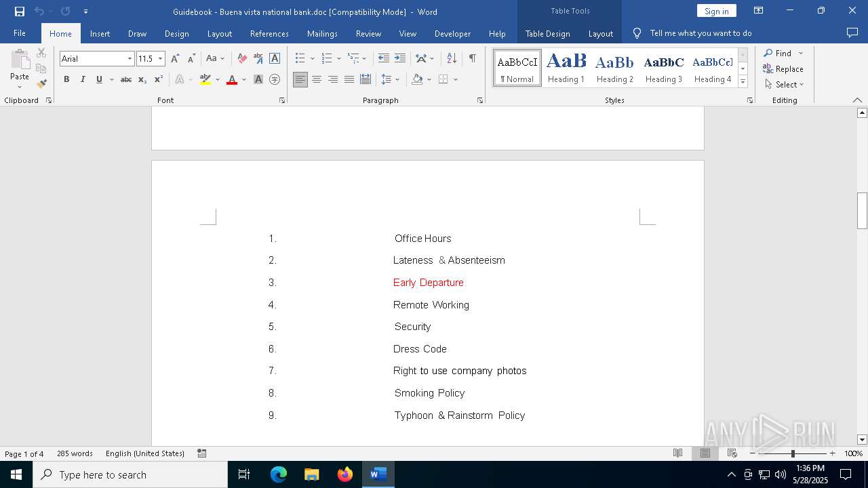Click the Windows taskbar search box
868x488 pixels.
point(130,474)
